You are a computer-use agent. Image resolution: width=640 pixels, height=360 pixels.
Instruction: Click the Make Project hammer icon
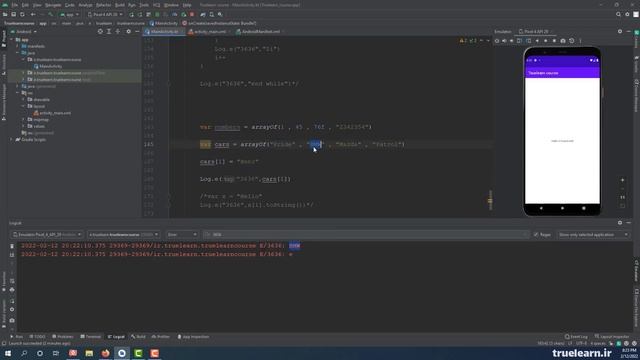click(x=51, y=14)
